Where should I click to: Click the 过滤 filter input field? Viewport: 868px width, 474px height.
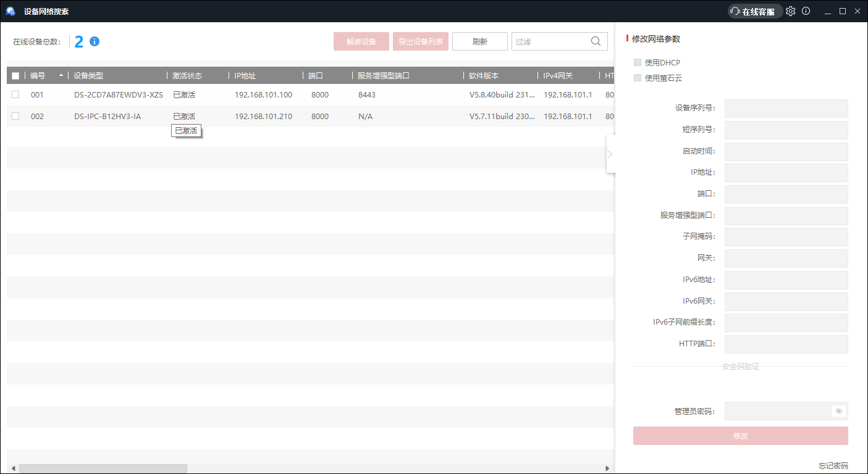coord(550,41)
